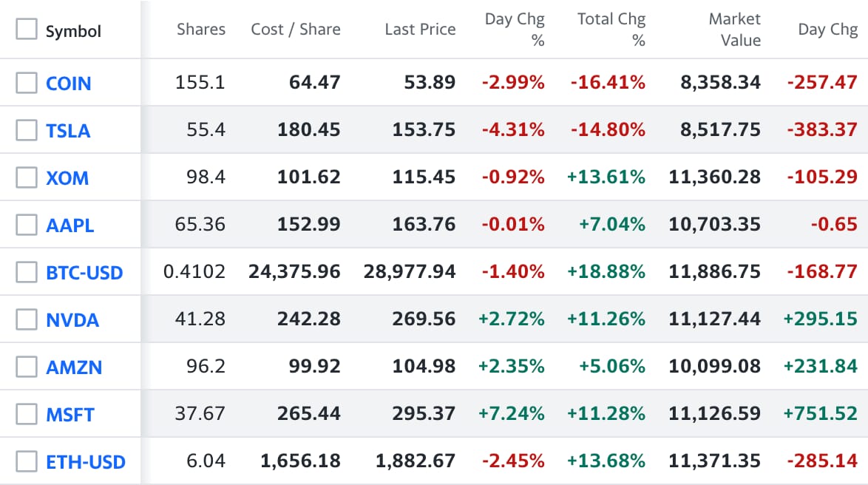Click the ETH-USD symbol link
Screen dimensions: 868x485
click(86, 462)
